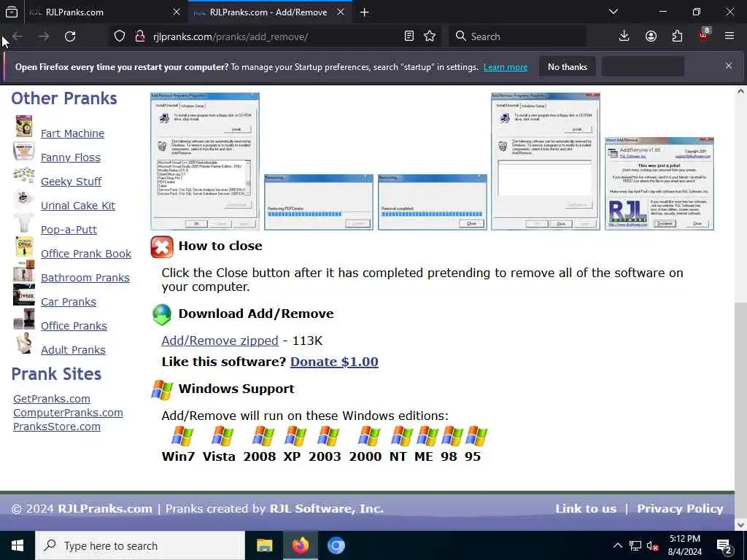Click the taskbar Type here to search box

140,545
